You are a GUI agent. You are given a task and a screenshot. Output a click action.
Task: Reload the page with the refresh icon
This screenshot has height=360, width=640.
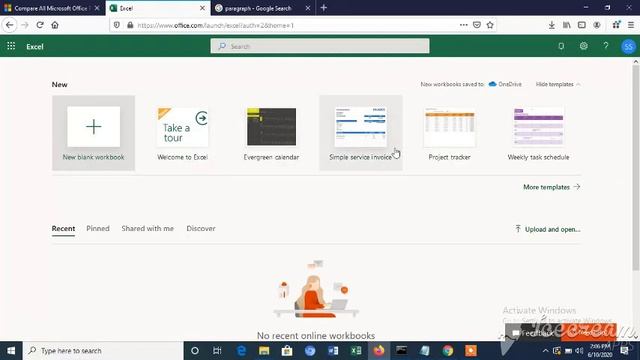pyautogui.click(x=40, y=25)
